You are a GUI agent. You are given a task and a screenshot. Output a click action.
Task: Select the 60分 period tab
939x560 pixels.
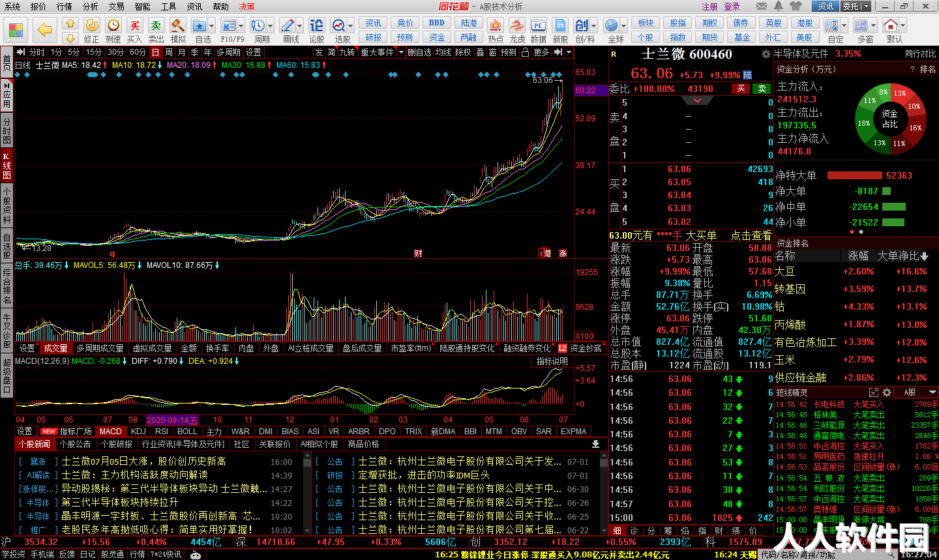click(138, 52)
